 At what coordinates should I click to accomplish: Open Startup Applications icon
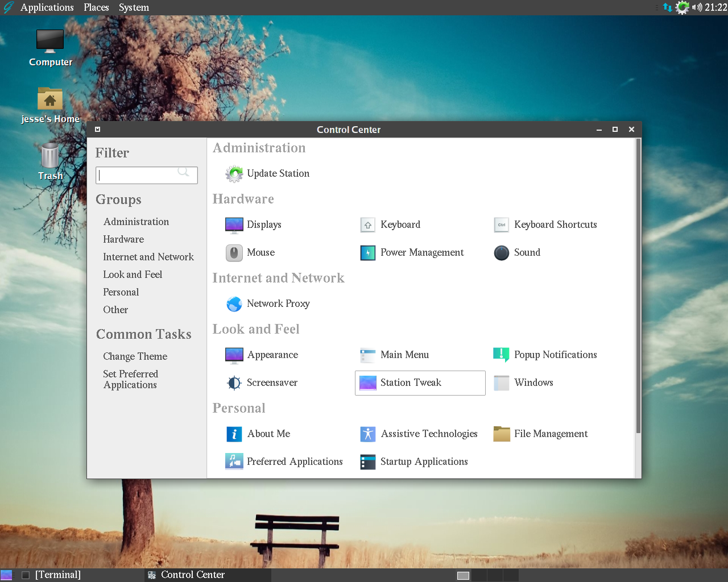click(367, 462)
